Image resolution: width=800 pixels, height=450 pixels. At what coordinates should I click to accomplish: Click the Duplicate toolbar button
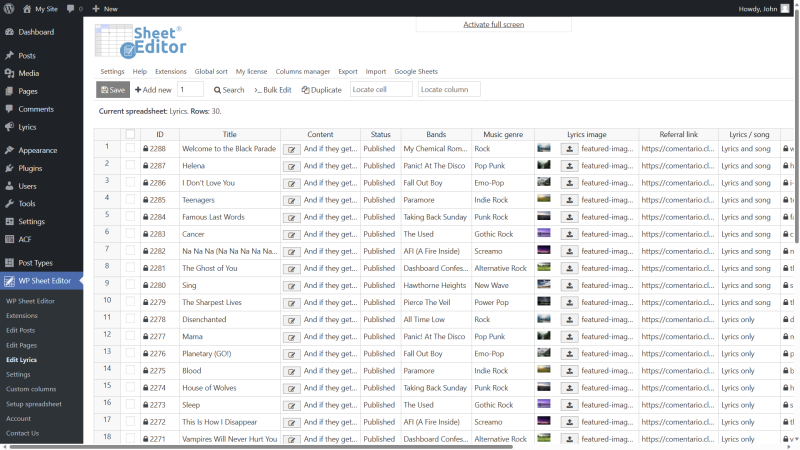coord(321,90)
